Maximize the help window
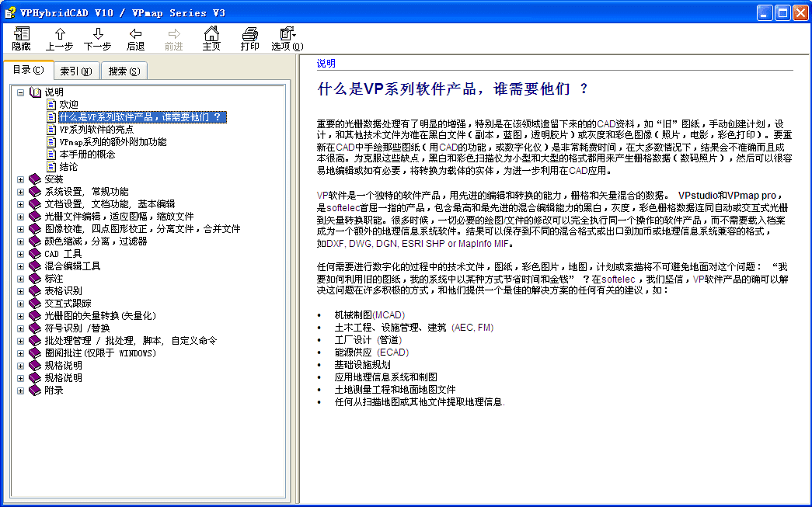 tap(783, 12)
